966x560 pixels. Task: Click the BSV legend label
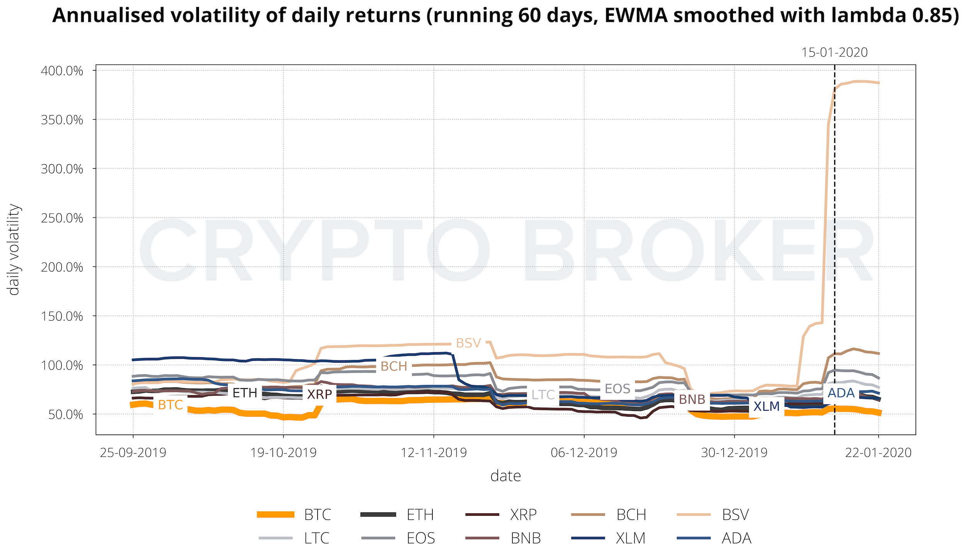(x=735, y=515)
